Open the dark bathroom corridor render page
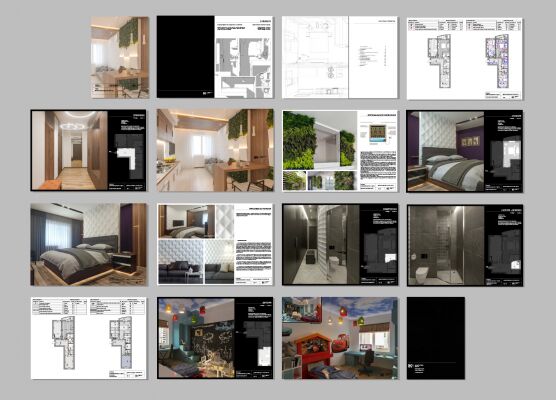 [340, 244]
